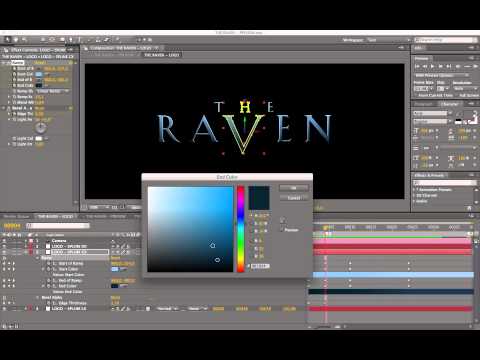Expand Ramp Scatter property in Effect Controls
480x360 pixels.
9,97
